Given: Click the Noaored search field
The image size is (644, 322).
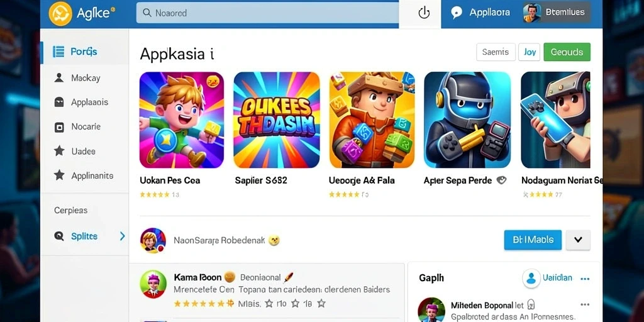Looking at the screenshot, I should (x=267, y=13).
